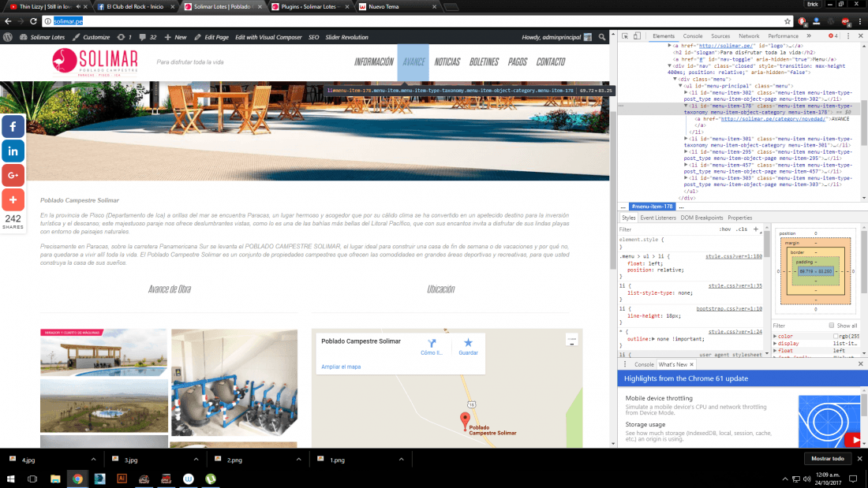868x488 pixels.
Task: Close the What's New drawer tab
Action: click(x=691, y=364)
